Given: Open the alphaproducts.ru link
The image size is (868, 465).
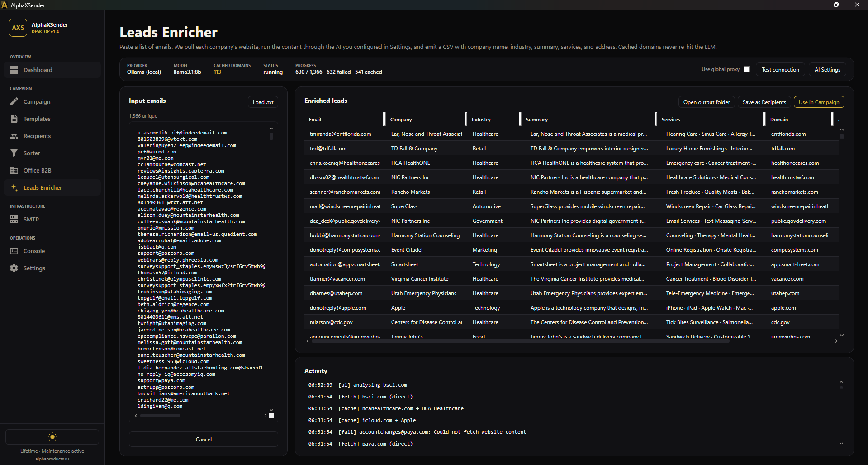Looking at the screenshot, I should click(52, 459).
